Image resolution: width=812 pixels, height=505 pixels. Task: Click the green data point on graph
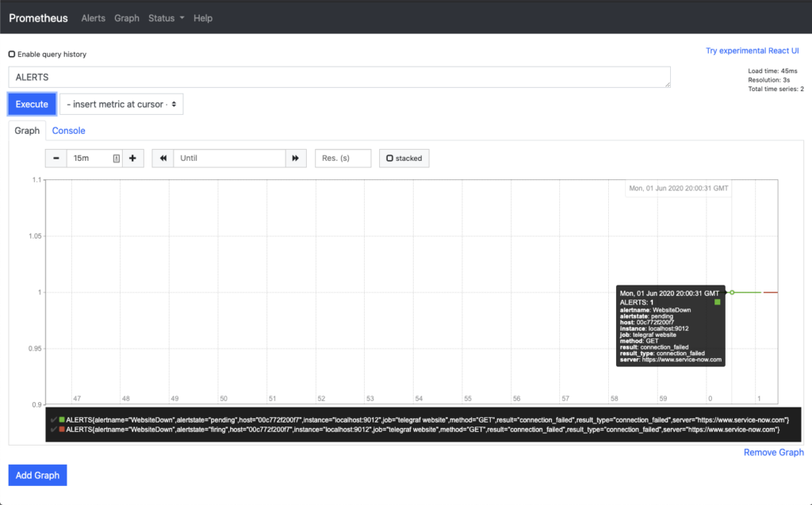tap(732, 293)
